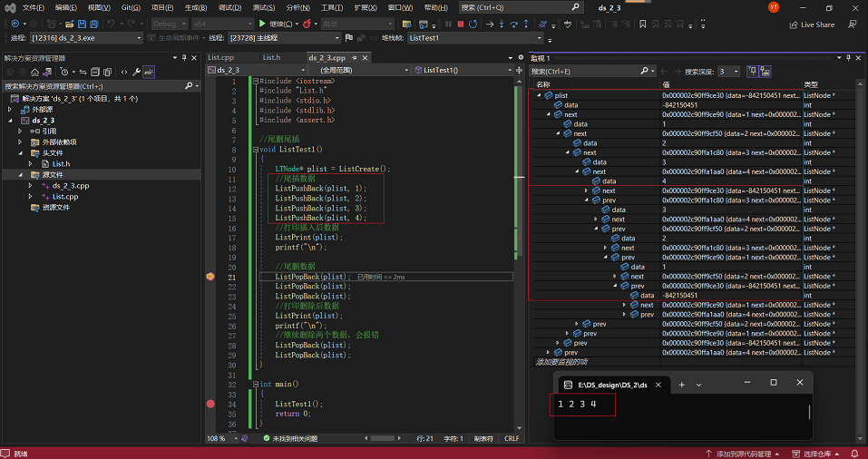The height and width of the screenshot is (459, 868).
Task: Click the YT account avatar
Action: (x=774, y=7)
